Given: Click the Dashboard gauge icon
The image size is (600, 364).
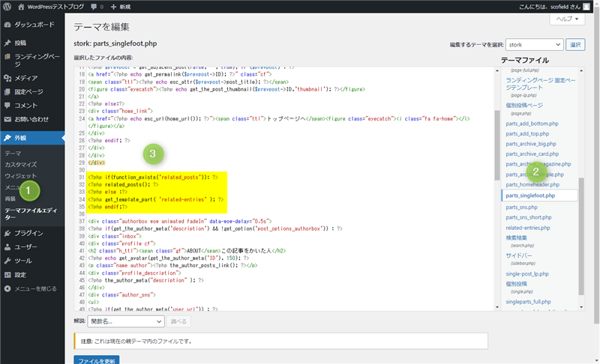Looking at the screenshot, I should pyautogui.click(x=7, y=25).
